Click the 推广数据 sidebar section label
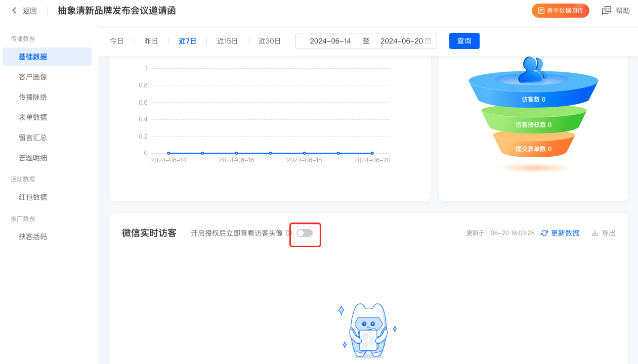 [23, 218]
